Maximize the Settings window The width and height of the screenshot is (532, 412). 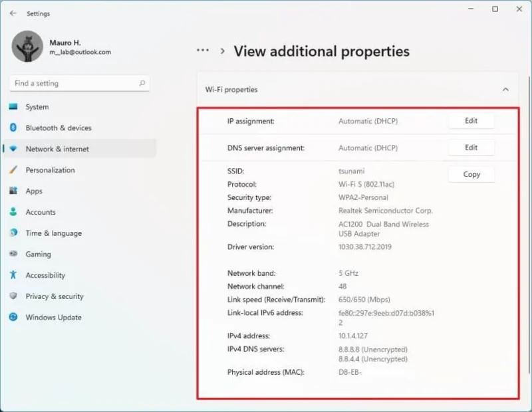tap(495, 9)
